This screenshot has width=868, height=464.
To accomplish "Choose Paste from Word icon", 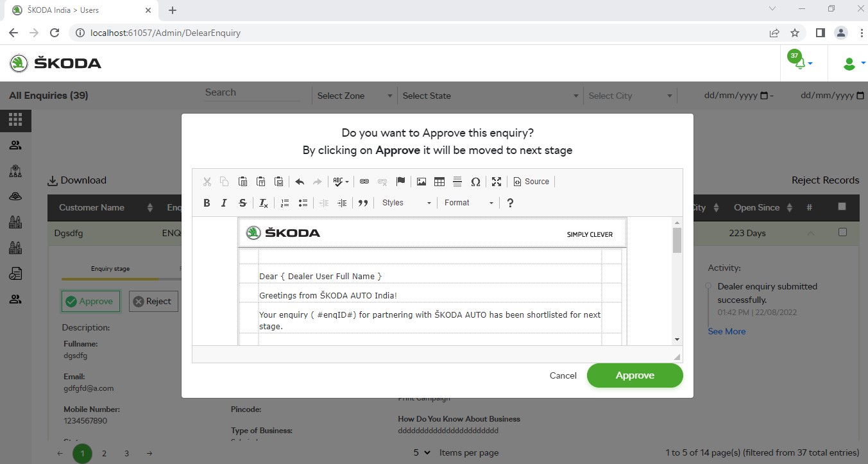I will [x=279, y=182].
